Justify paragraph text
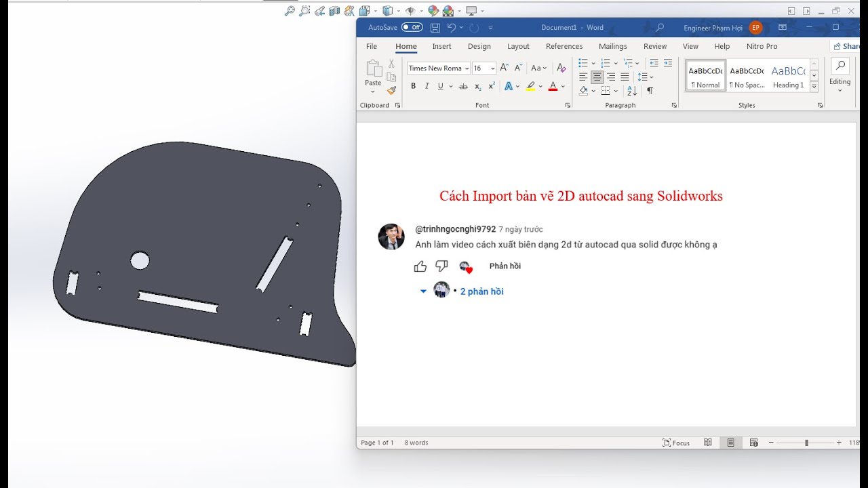This screenshot has width=868, height=488. tap(625, 77)
